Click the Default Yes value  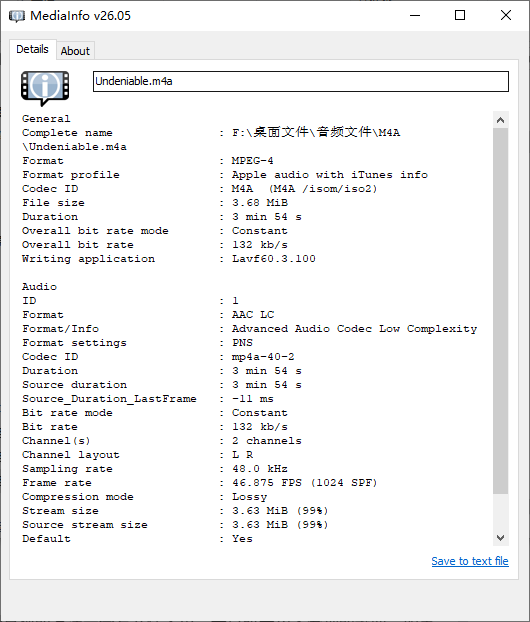tap(242, 539)
